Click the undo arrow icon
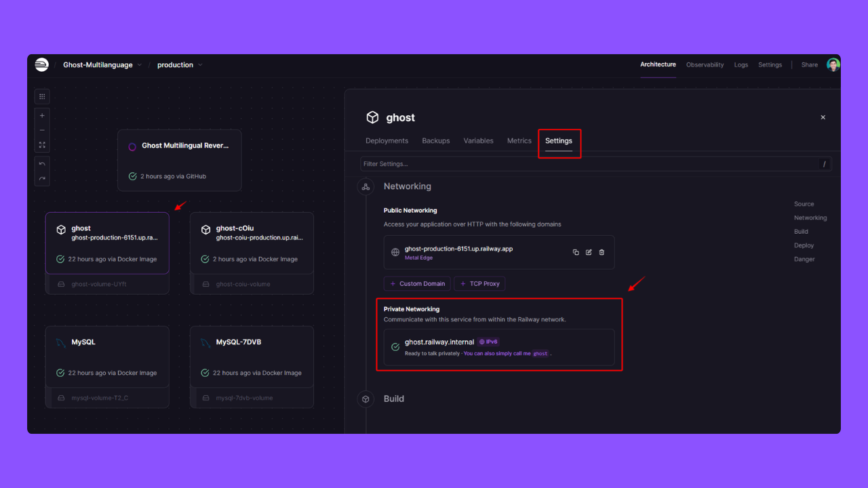Screen dimensions: 868x488 pos(42,164)
